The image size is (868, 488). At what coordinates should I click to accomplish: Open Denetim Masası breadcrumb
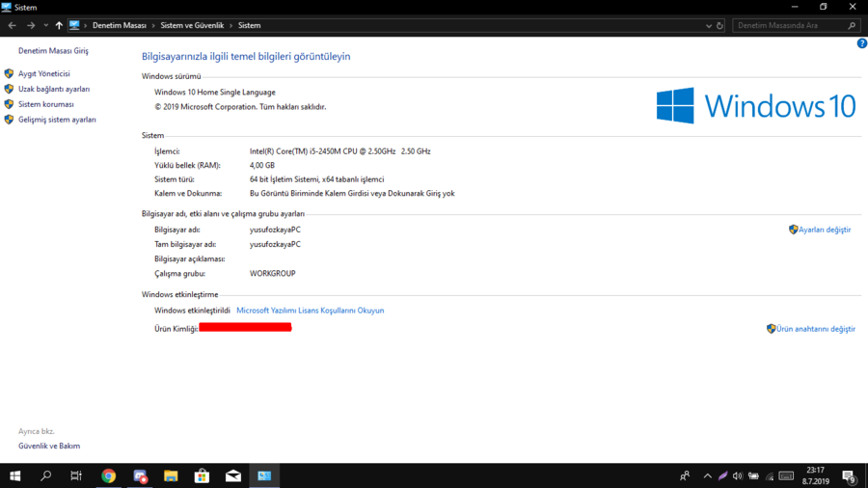point(119,25)
